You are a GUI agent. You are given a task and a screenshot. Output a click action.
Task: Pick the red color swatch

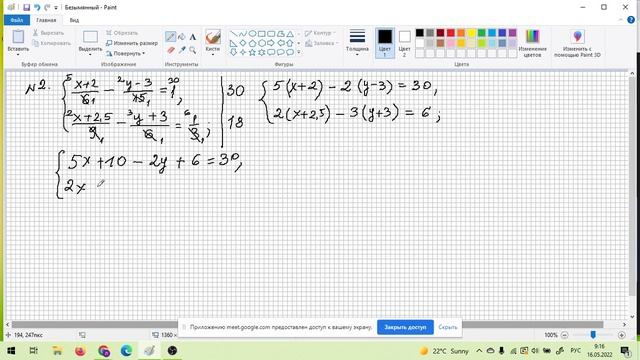451,33
